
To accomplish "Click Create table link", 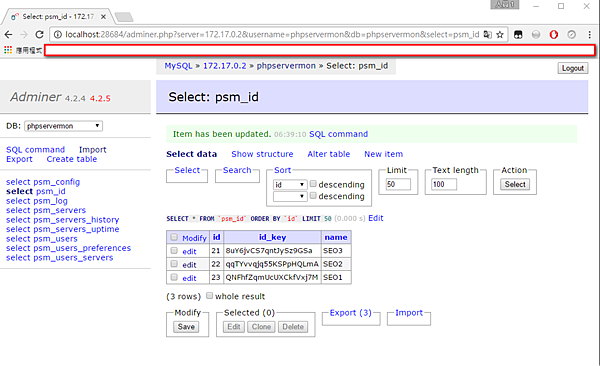I will (x=72, y=159).
